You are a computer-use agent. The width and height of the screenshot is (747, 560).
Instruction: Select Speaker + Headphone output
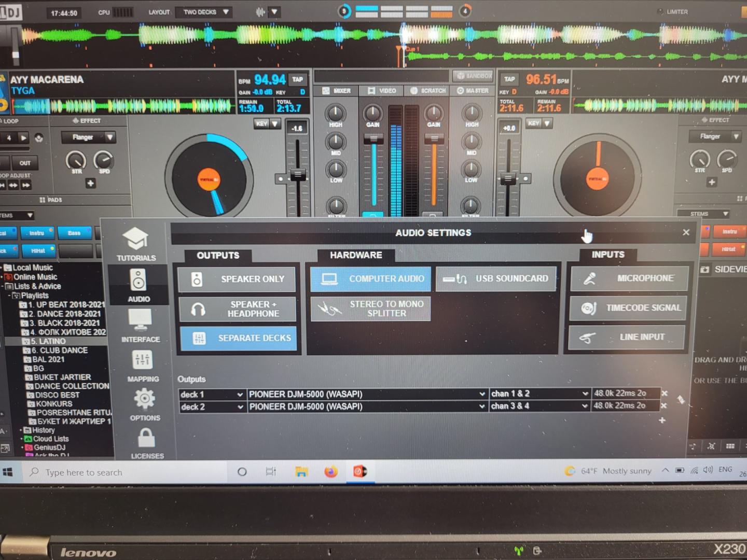pos(238,309)
